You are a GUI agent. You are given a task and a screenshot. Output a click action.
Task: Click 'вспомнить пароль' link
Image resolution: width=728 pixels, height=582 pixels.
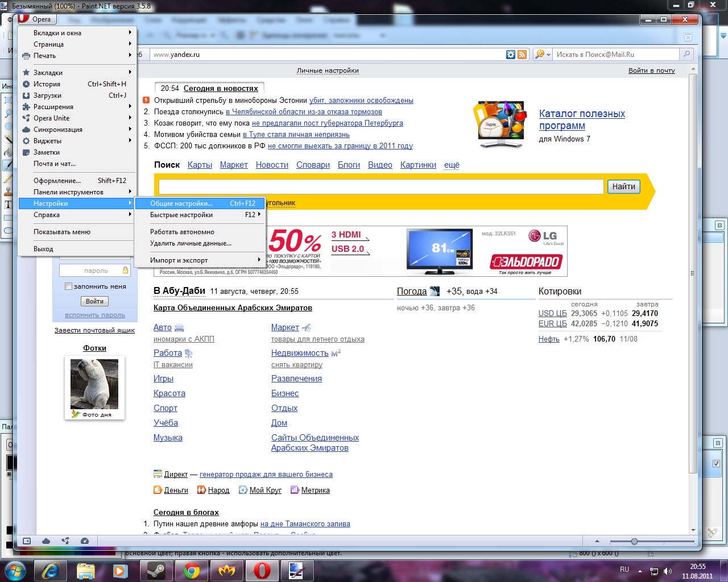95,315
